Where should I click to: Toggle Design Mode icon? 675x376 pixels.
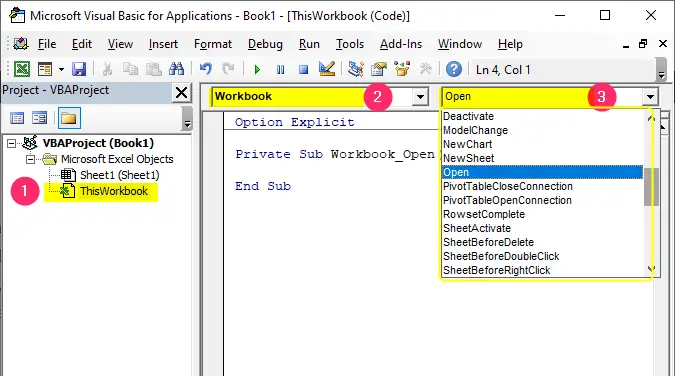(327, 68)
